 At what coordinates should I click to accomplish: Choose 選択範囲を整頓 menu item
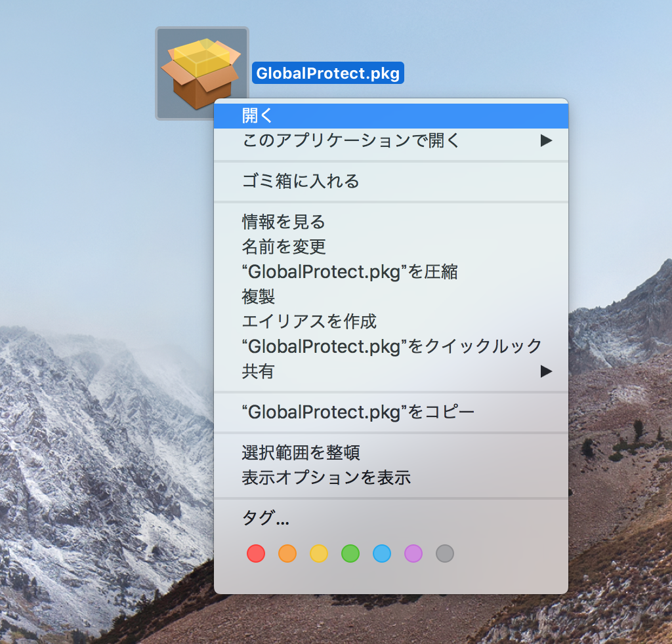[391, 453]
